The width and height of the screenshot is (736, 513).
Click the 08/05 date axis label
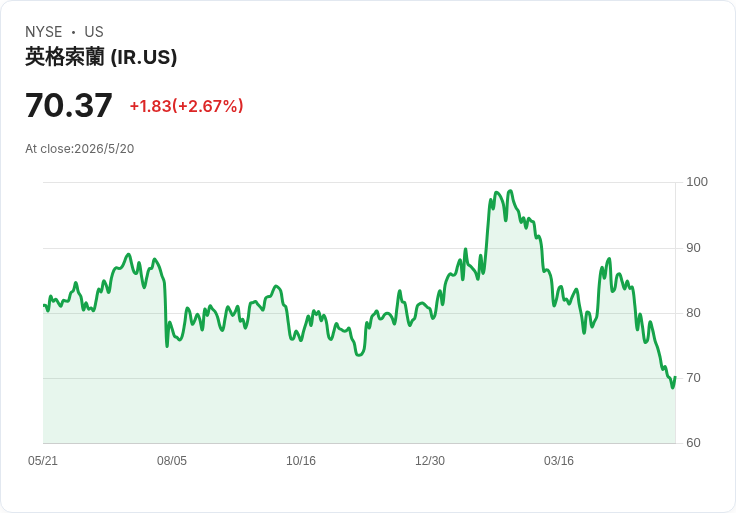172,461
